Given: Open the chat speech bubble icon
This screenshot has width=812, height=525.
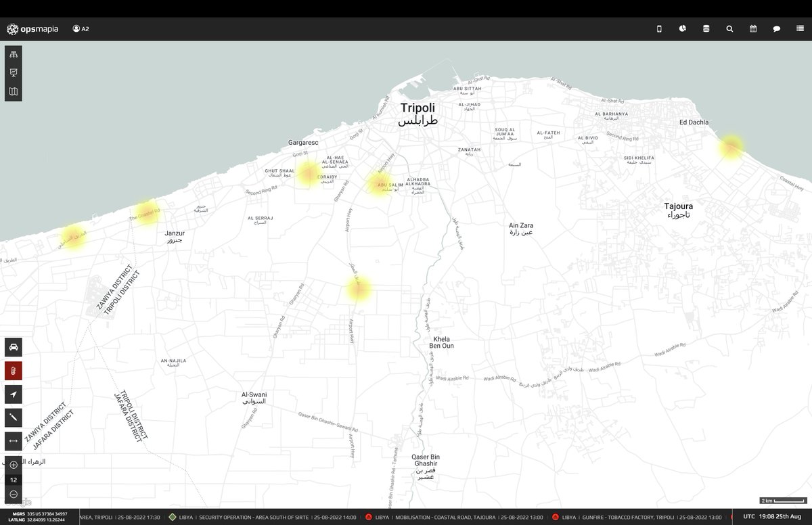Looking at the screenshot, I should tap(777, 29).
